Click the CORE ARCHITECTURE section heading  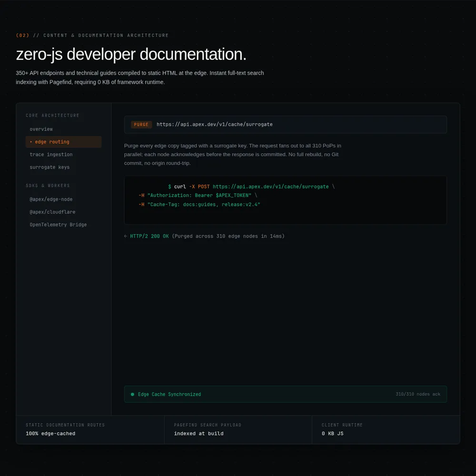click(52, 115)
